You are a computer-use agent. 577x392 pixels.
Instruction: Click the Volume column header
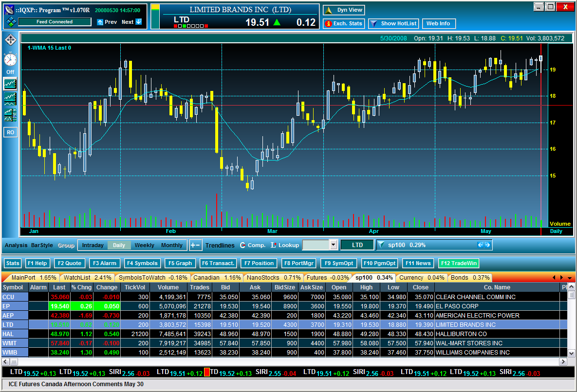(x=168, y=287)
